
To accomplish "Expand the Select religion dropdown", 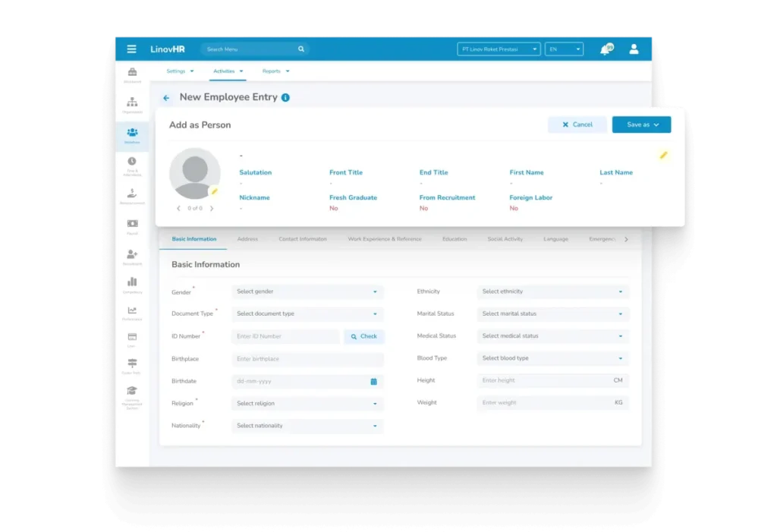I will [307, 404].
